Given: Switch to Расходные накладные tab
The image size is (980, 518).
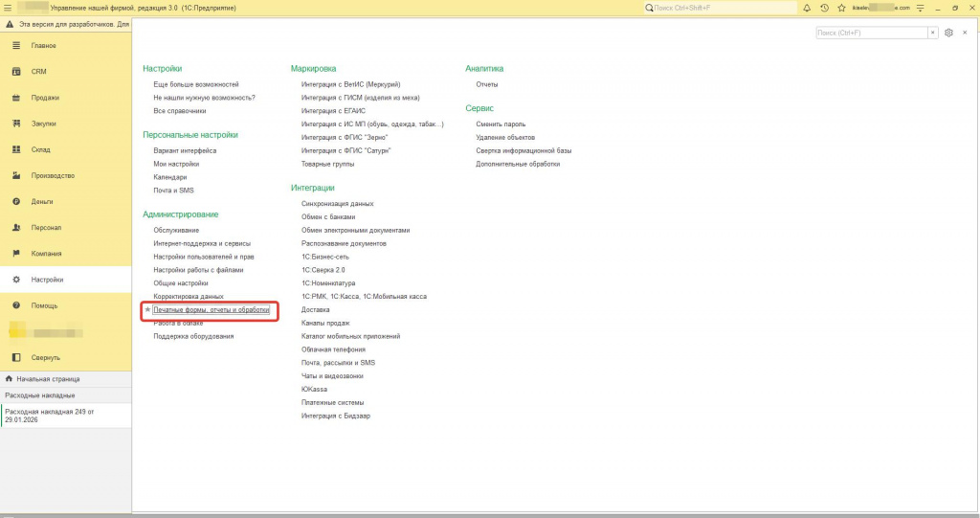Looking at the screenshot, I should pyautogui.click(x=66, y=395).
